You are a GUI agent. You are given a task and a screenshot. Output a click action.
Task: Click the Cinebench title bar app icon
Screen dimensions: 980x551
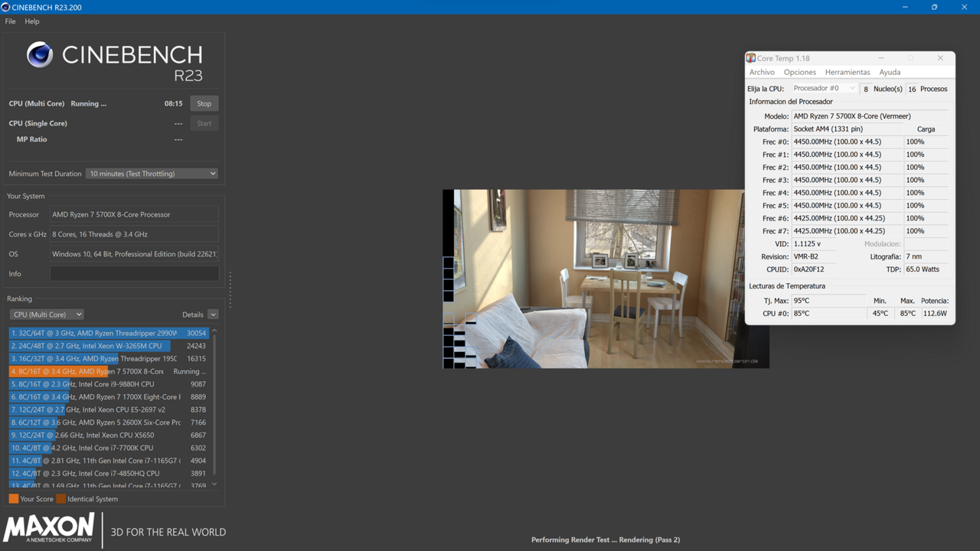click(6, 7)
